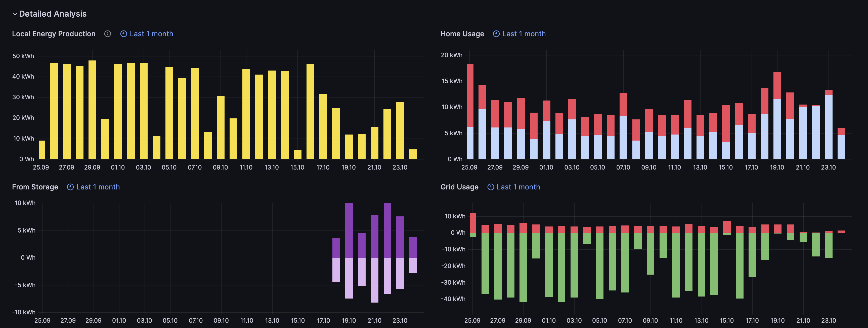
Task: Open the Grid Usage panel title menu
Action: (459, 187)
